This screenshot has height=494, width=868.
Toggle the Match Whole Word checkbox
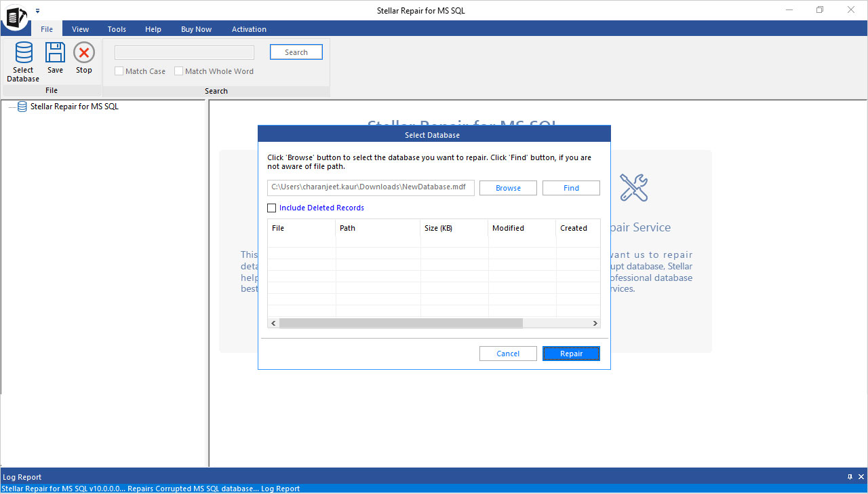pos(179,71)
